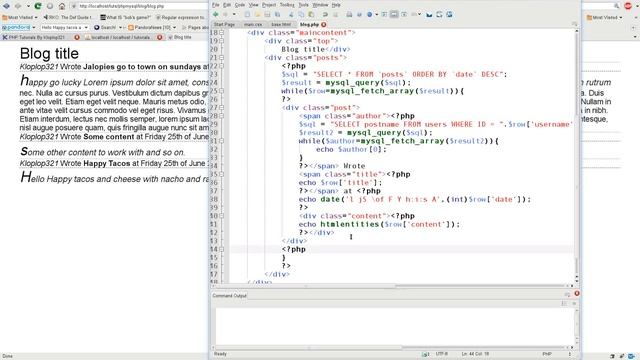Collapse the fold at line 40 content div
Viewport: 640px width, 360px height.
(222, 216)
